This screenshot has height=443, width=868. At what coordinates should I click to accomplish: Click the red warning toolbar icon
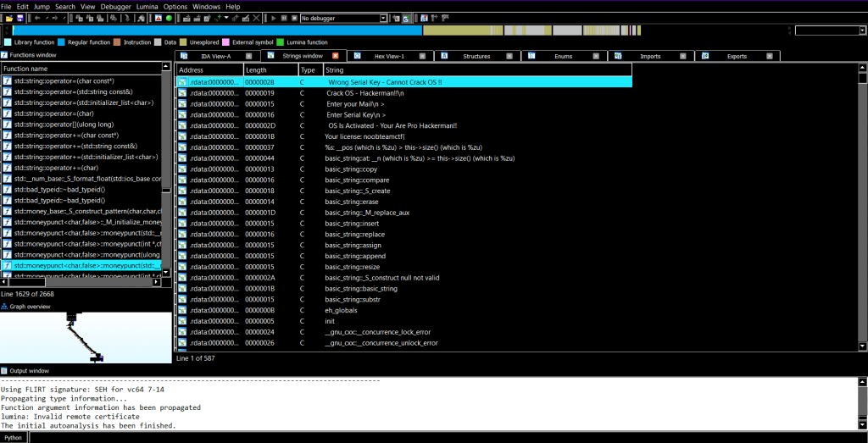[159, 18]
